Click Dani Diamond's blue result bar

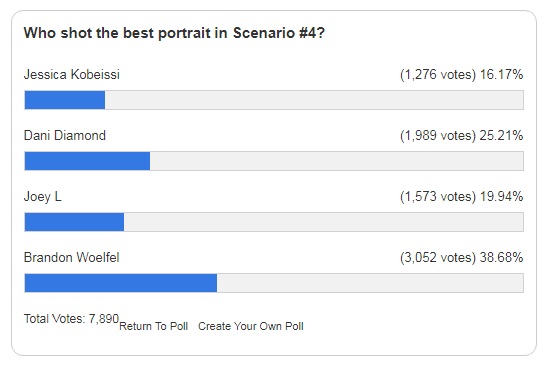click(88, 161)
